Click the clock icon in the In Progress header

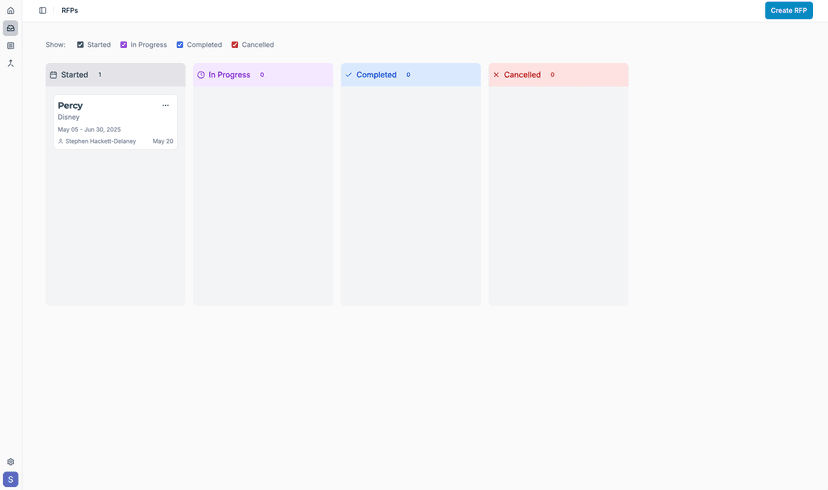[x=201, y=75]
